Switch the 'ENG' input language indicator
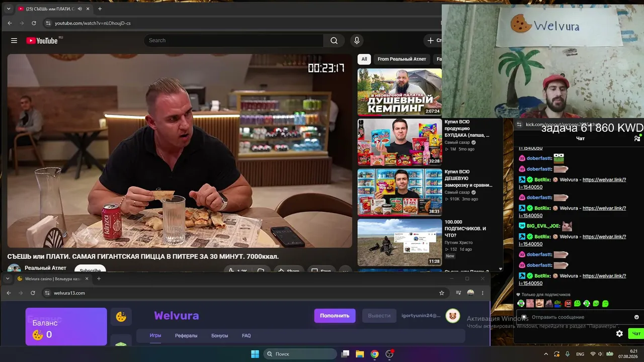Image resolution: width=644 pixels, height=362 pixels. click(x=580, y=354)
